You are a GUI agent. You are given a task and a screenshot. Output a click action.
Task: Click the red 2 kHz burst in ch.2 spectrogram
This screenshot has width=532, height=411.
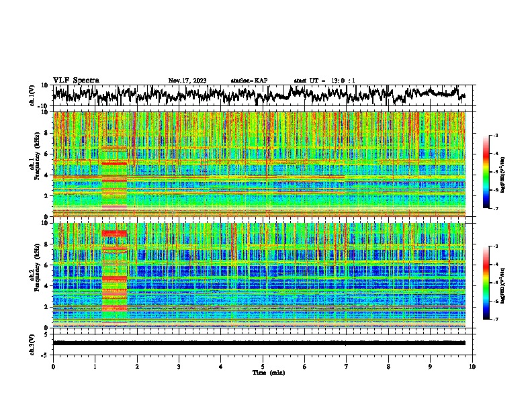tap(114, 308)
